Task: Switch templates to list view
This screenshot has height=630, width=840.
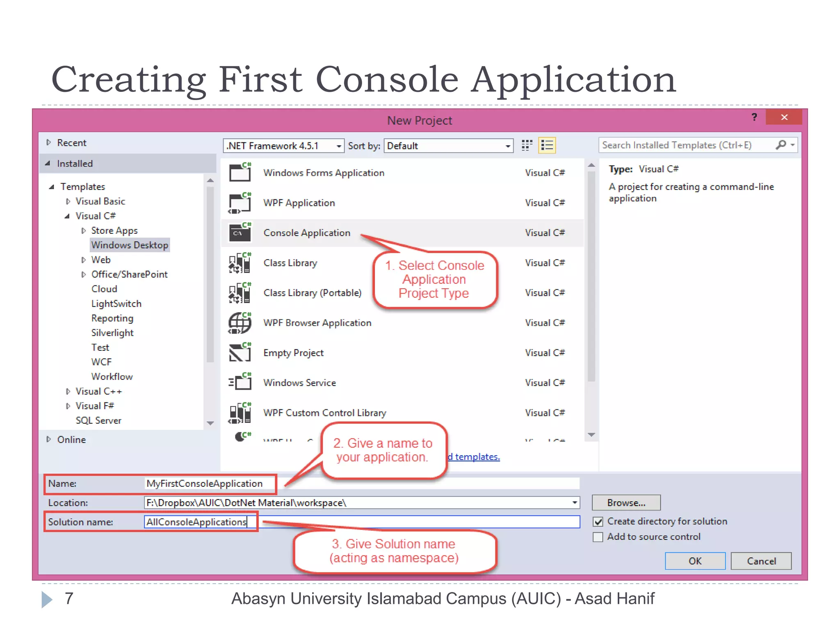Action: [x=547, y=145]
